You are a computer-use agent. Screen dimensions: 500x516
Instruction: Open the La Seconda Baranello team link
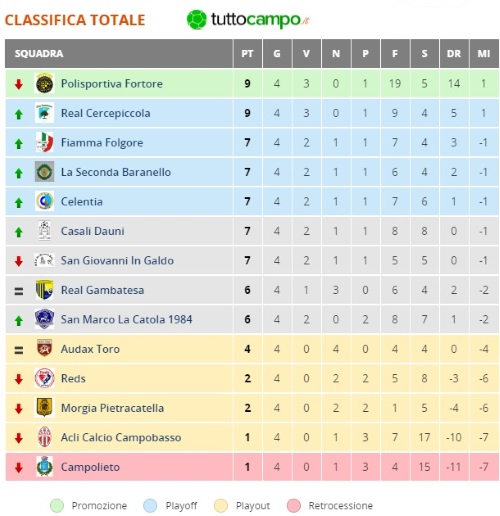point(116,172)
